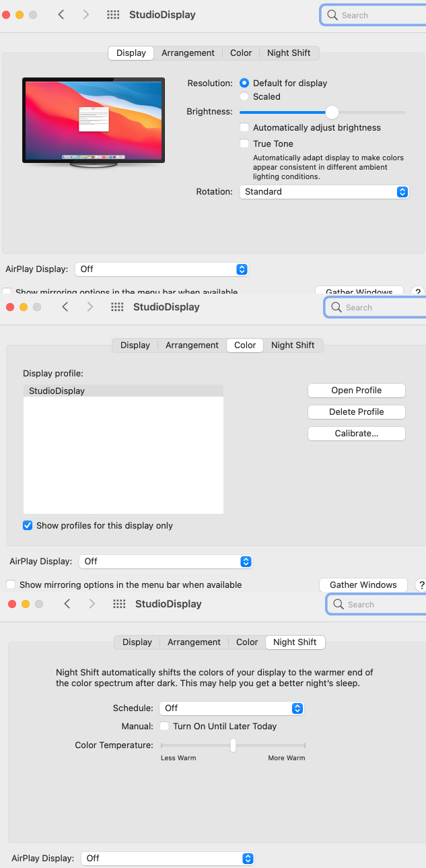
Task: Click the Brightness slider knob
Action: (332, 112)
